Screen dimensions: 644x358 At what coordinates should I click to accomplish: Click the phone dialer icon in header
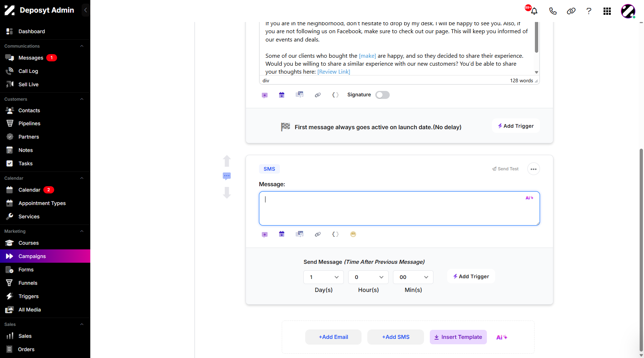click(x=553, y=11)
